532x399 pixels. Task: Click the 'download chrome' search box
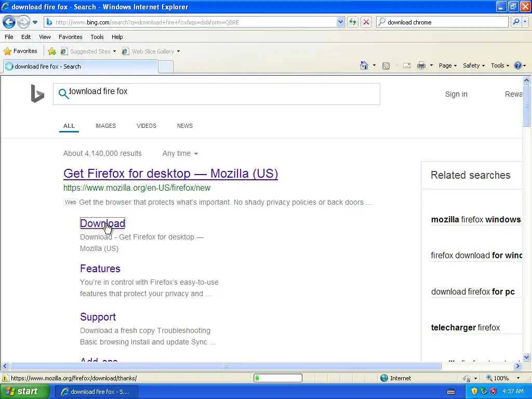pos(442,22)
